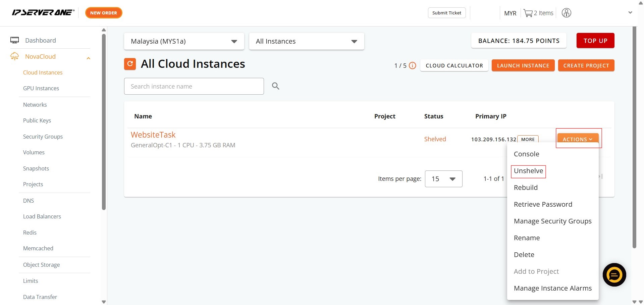Open Limits in sidebar
644x305 pixels.
click(x=30, y=281)
